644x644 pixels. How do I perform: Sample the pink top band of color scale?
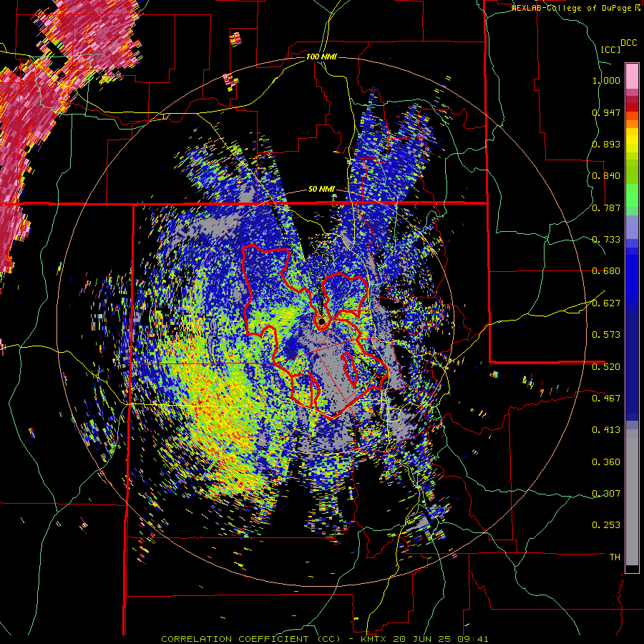(632, 76)
